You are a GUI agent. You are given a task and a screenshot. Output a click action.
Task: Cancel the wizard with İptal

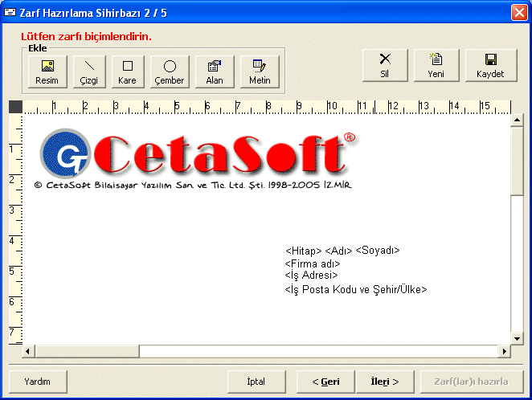coord(256,382)
